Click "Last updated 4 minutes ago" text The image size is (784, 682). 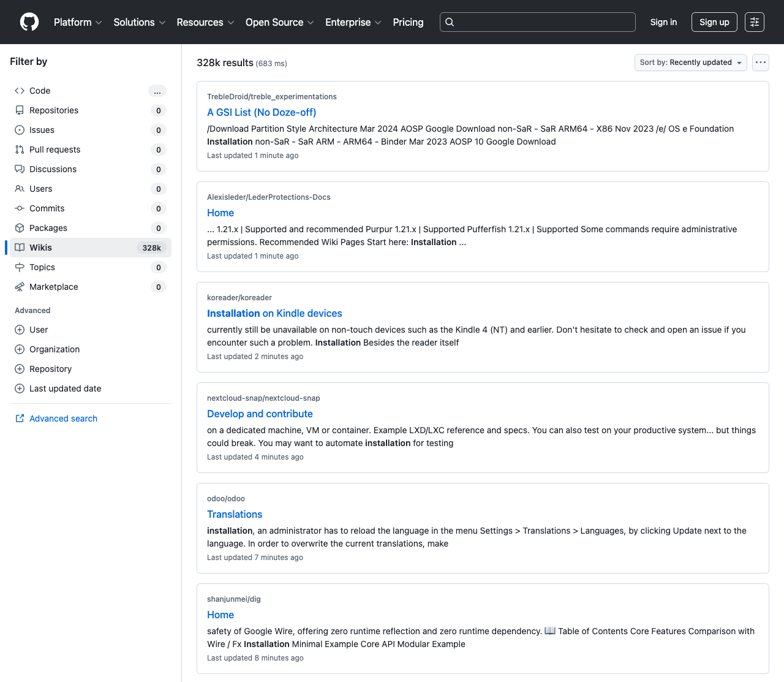tap(255, 457)
